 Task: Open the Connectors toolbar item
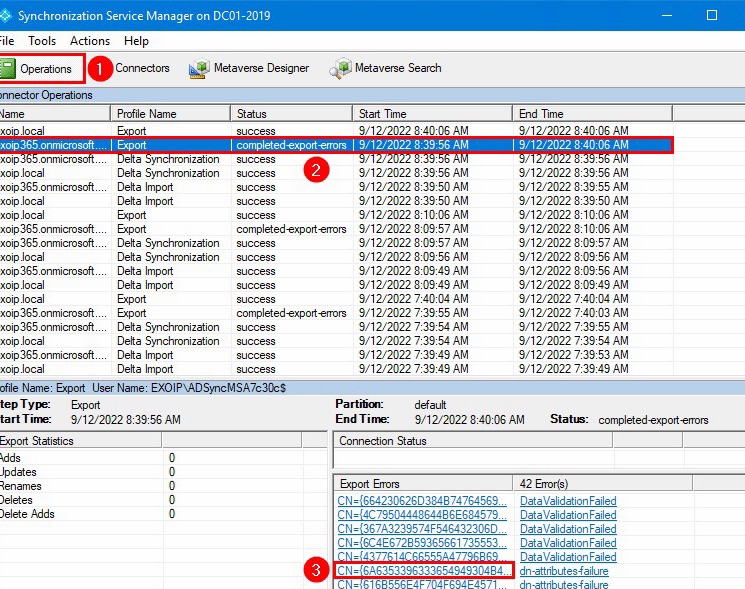142,68
